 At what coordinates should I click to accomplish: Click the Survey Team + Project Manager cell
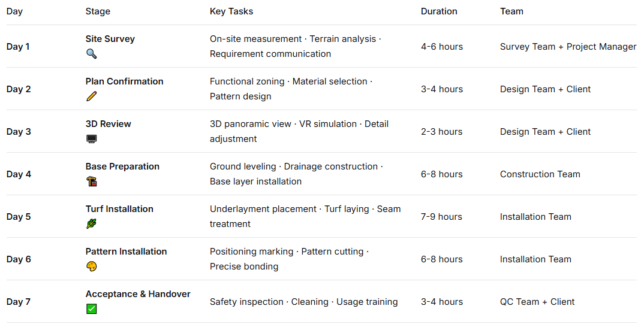click(x=568, y=47)
